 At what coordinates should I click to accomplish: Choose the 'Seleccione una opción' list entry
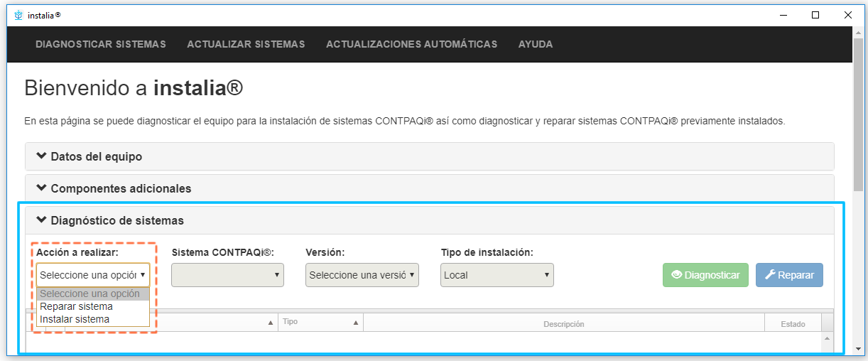93,293
